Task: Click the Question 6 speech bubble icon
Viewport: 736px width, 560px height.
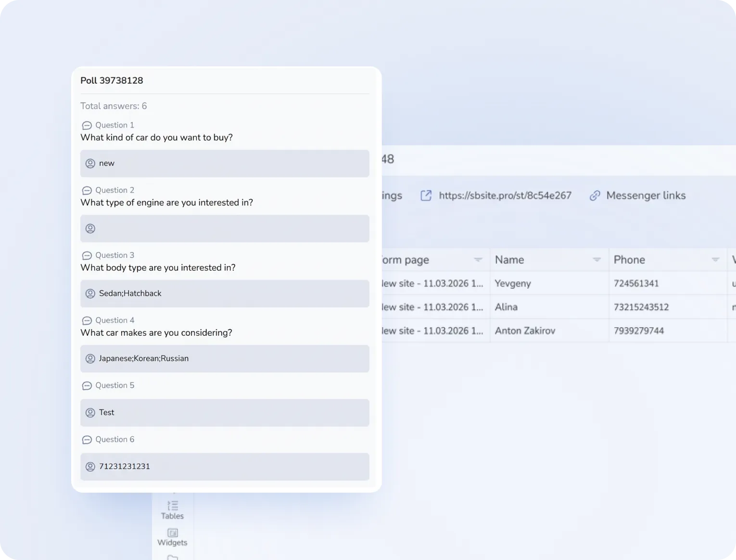Action: (87, 440)
